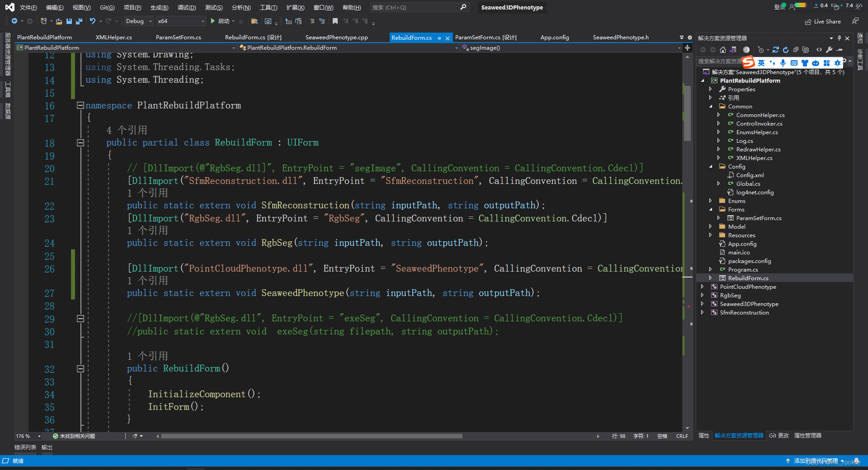The width and height of the screenshot is (868, 470).
Task: Click the Save All toolbar icon
Action: click(79, 21)
